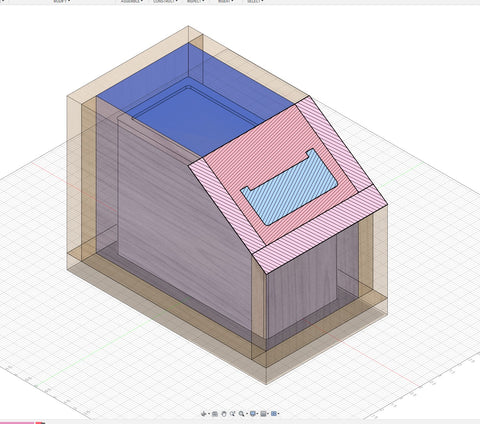
Task: Open the INSPECT toolbar menu
Action: pos(196,1)
